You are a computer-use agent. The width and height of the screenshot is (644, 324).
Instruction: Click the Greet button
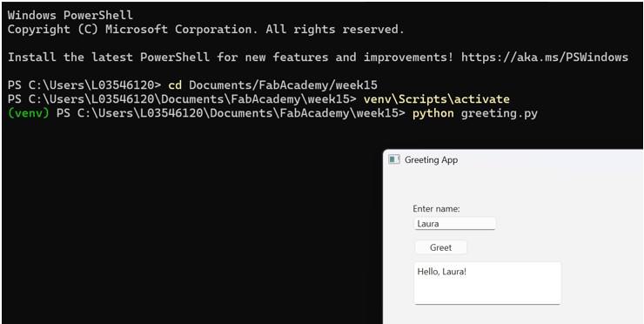[x=440, y=247]
